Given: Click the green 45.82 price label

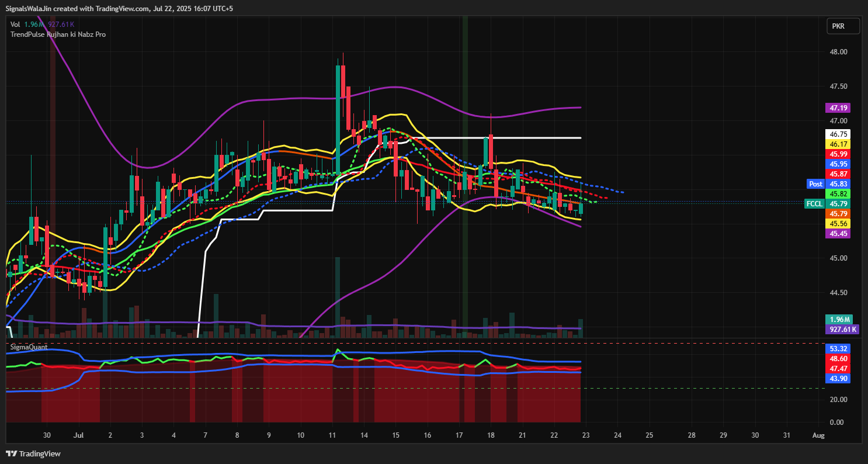Looking at the screenshot, I should point(838,193).
